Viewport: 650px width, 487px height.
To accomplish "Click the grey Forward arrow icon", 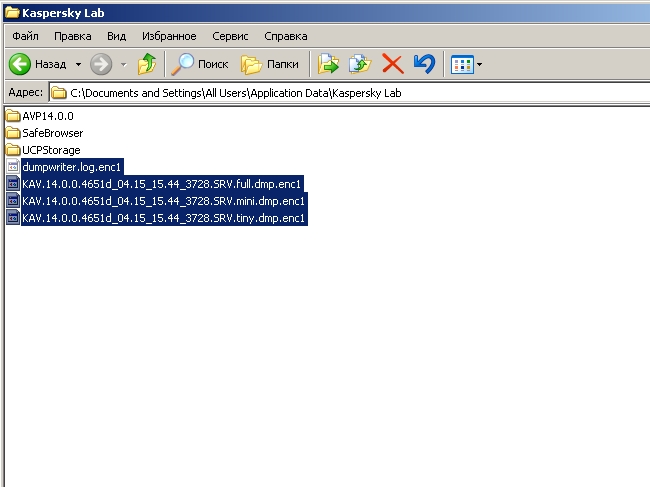I will pos(101,64).
